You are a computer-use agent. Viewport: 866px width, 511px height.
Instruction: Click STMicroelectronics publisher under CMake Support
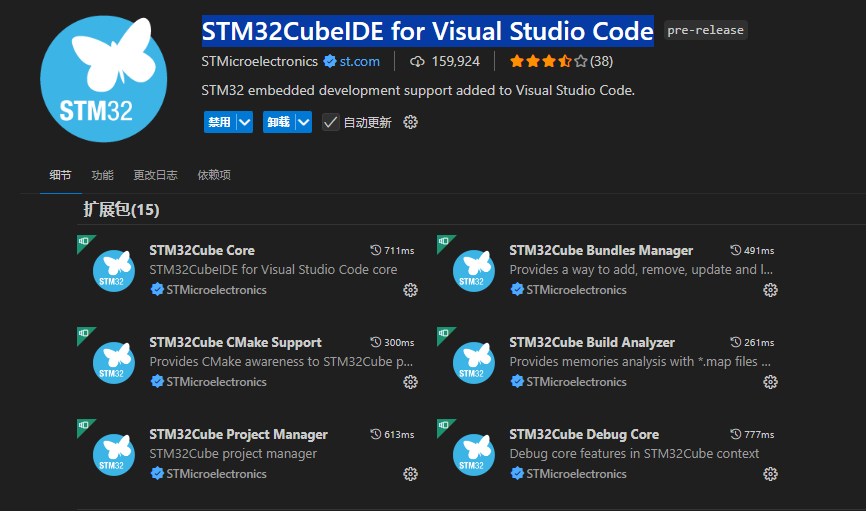[x=216, y=382]
